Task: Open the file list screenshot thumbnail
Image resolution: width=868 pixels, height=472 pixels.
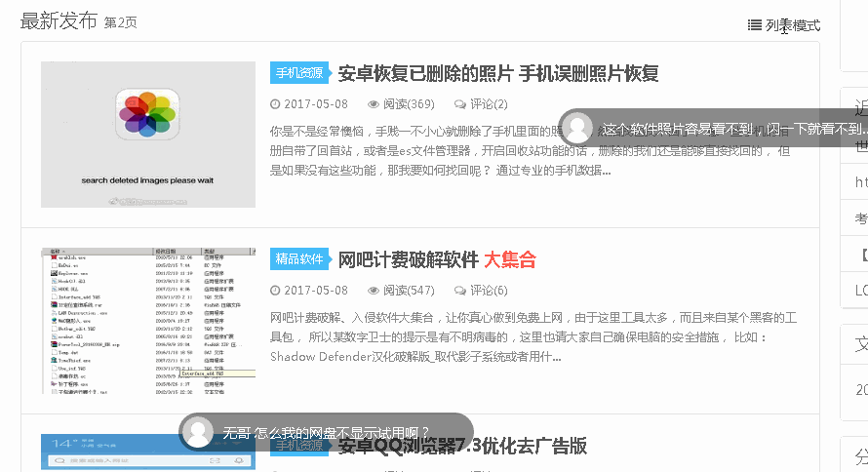Action: click(148, 321)
